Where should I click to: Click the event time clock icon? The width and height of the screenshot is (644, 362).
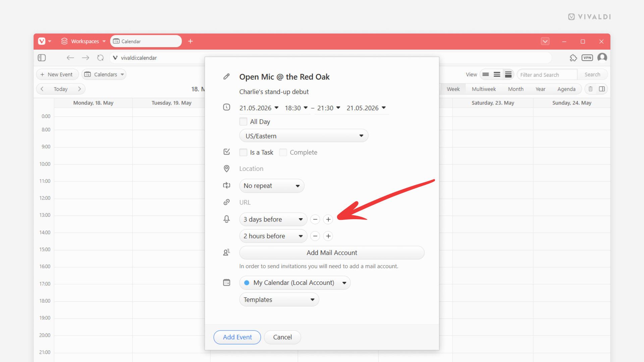227,107
